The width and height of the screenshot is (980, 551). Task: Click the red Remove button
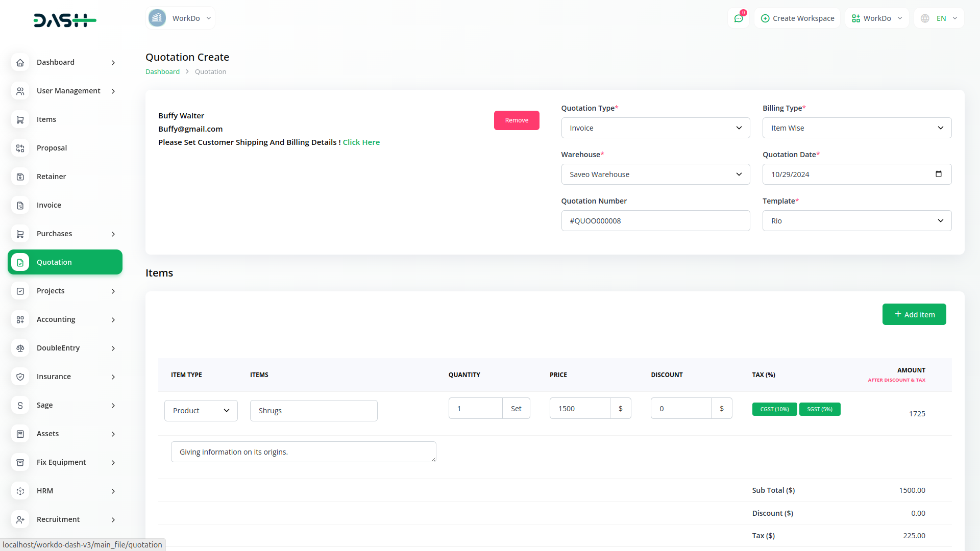(x=516, y=120)
